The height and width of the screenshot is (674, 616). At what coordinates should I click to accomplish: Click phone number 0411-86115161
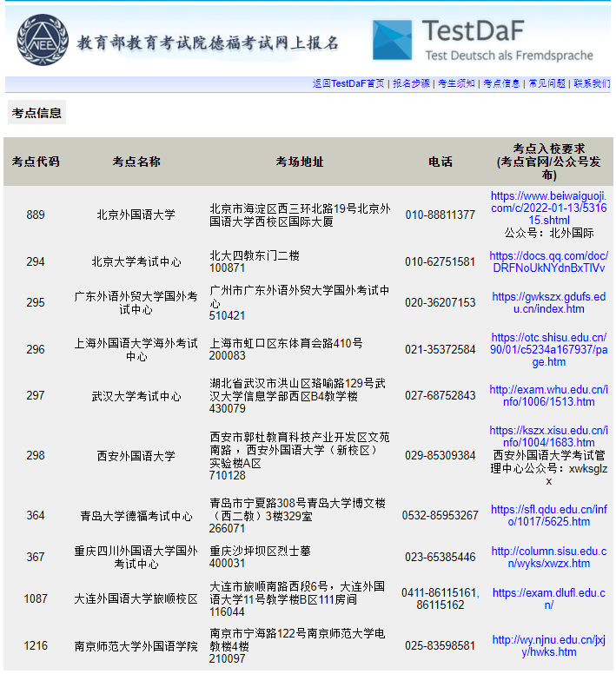tap(439, 592)
